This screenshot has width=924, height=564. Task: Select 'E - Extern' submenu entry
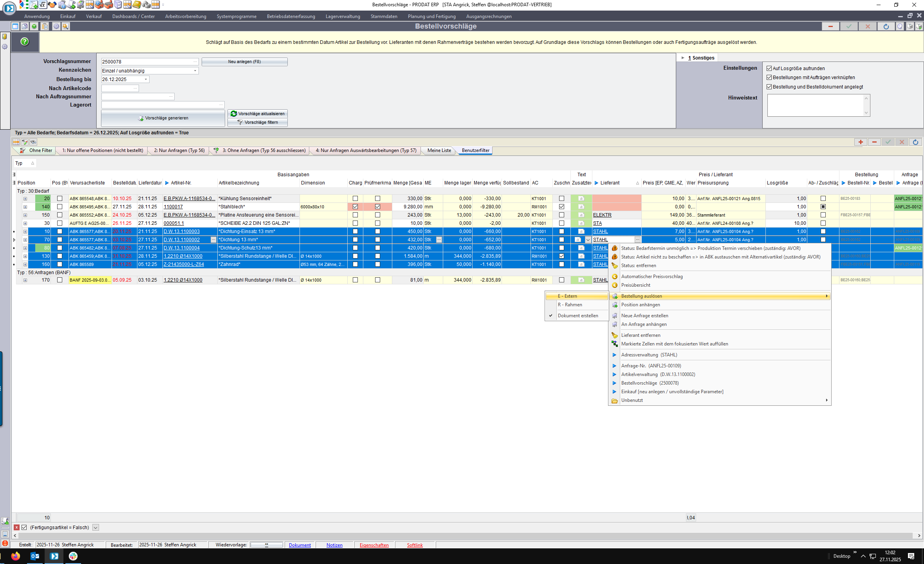point(567,296)
